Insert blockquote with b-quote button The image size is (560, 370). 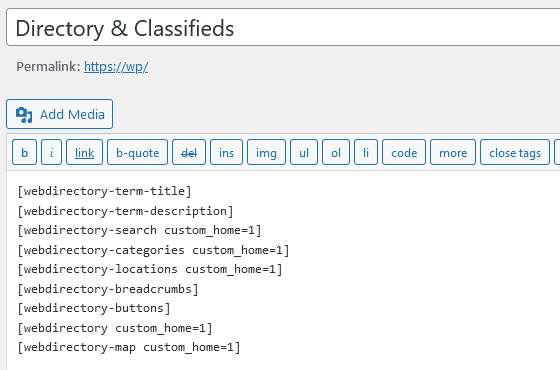[x=138, y=152]
